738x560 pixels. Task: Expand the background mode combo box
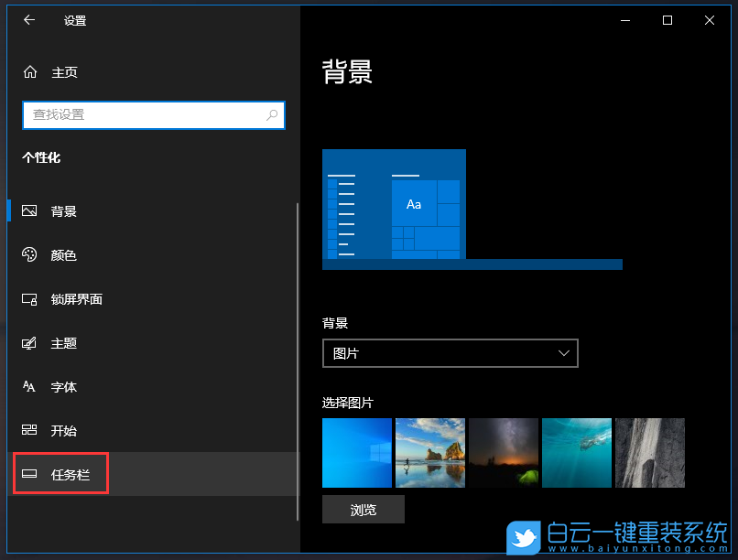coord(450,353)
